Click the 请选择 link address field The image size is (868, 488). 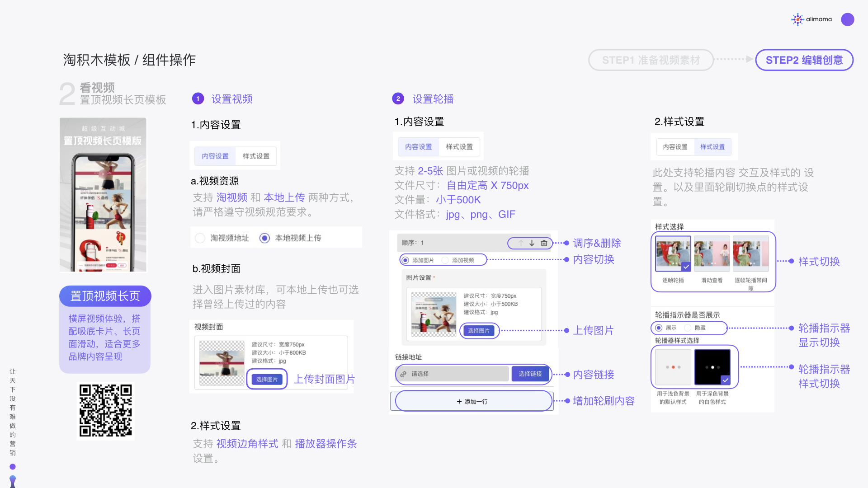pos(453,374)
